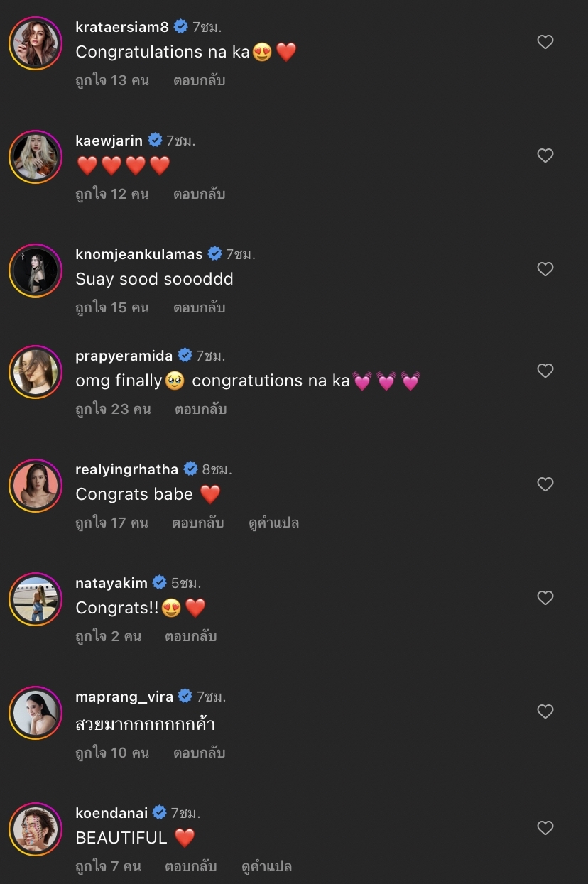This screenshot has height=884, width=588.
Task: Like maprang_vira's comment
Action: (545, 712)
